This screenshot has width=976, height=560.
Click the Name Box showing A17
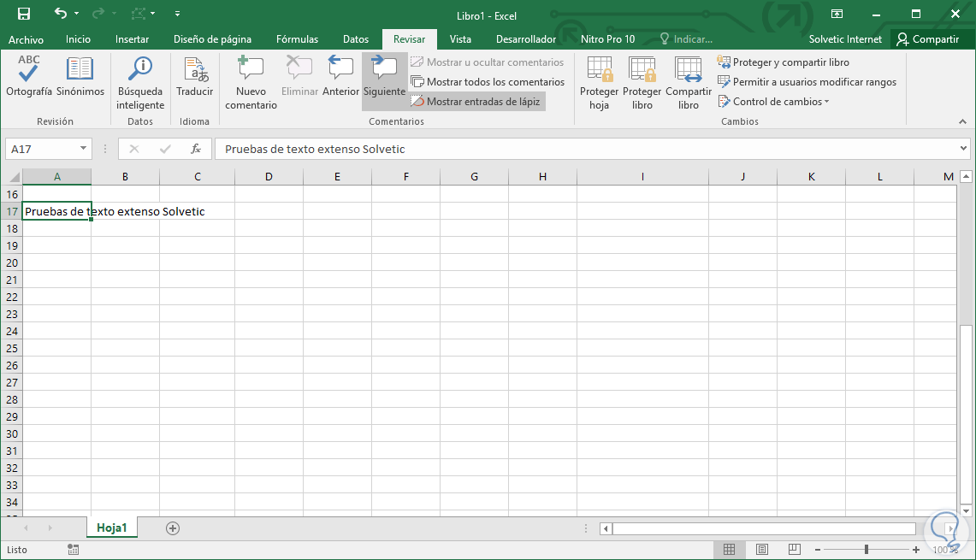[41, 149]
